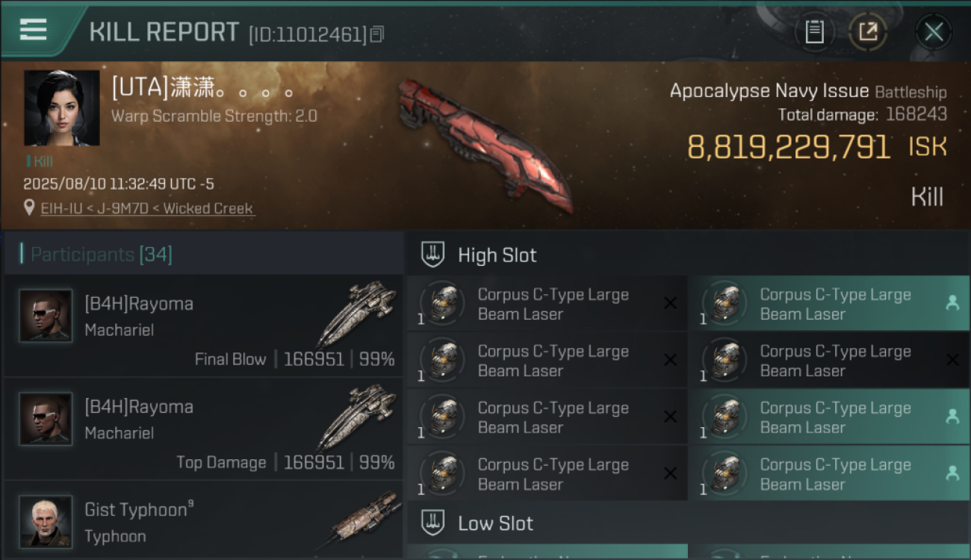Select last highlighted Corpus C-Type Beam Laser

(x=828, y=473)
